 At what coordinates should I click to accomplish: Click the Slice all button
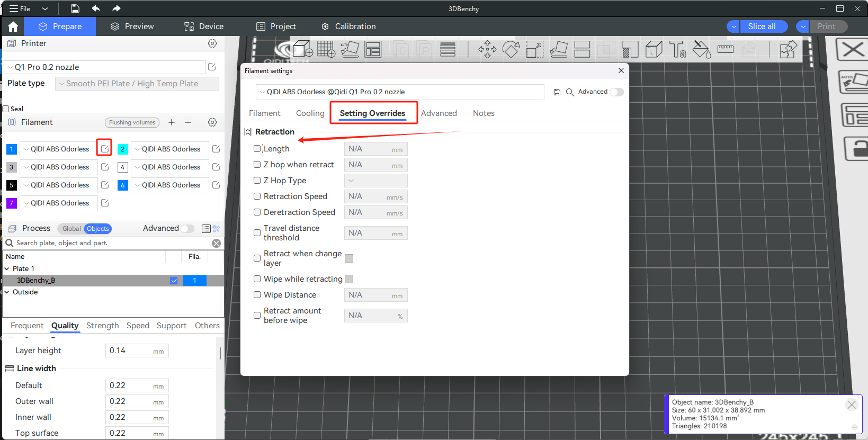click(x=762, y=26)
